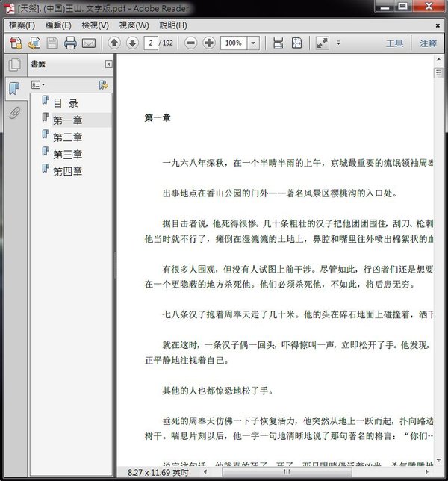The width and height of the screenshot is (448, 481).
Task: Click the 第一章 heading in the document
Action: coord(158,117)
